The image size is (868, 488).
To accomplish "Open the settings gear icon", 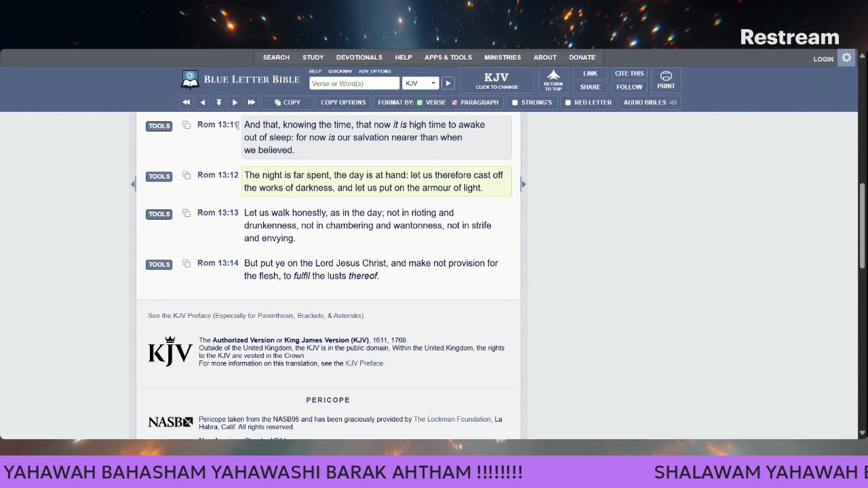I will [x=846, y=58].
